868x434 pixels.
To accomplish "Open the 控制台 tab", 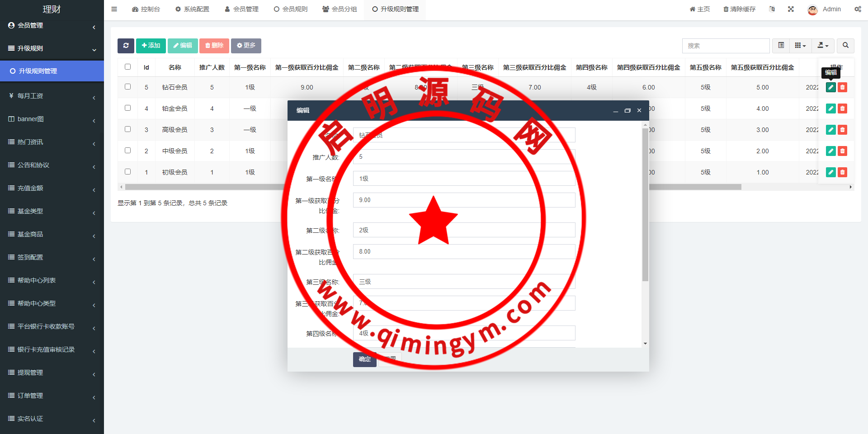I will (146, 9).
